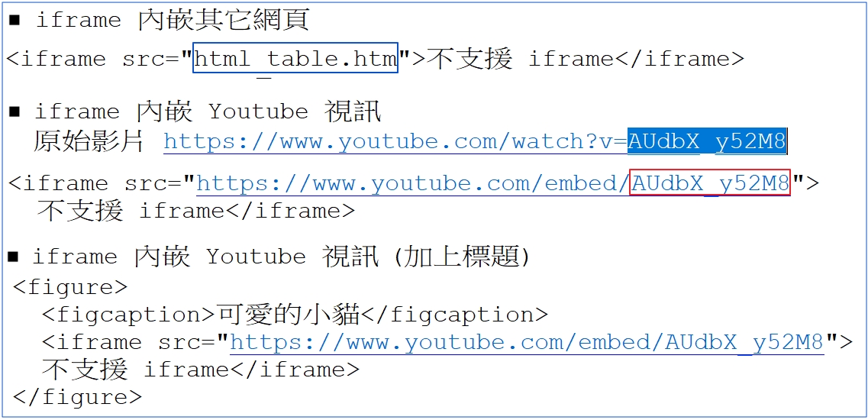868x420 pixels.
Task: Click '不支援 iframe</iframe>' inside the figure block
Action: coord(202,370)
